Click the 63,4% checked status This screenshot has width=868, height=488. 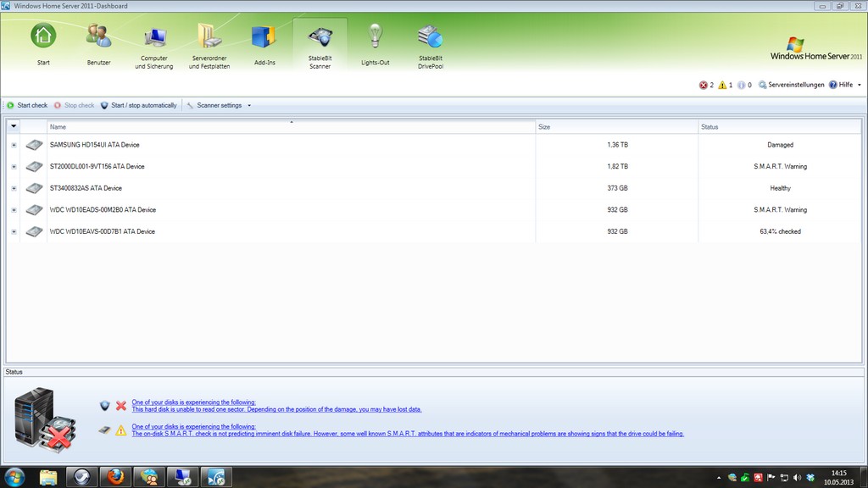coord(780,231)
